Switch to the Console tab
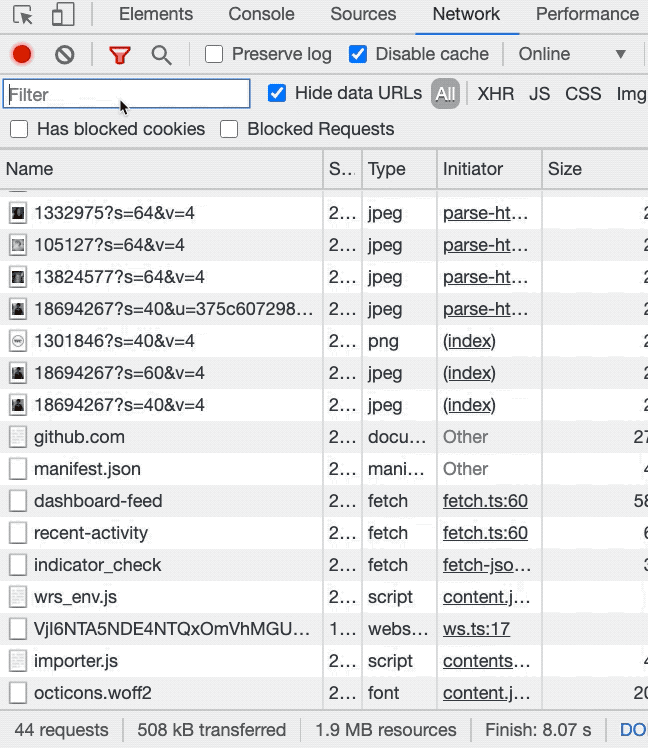Image resolution: width=648 pixels, height=748 pixels. coord(261,14)
